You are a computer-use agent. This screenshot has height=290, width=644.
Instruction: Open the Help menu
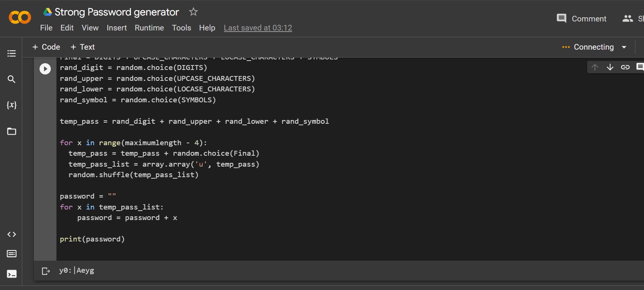point(207,28)
